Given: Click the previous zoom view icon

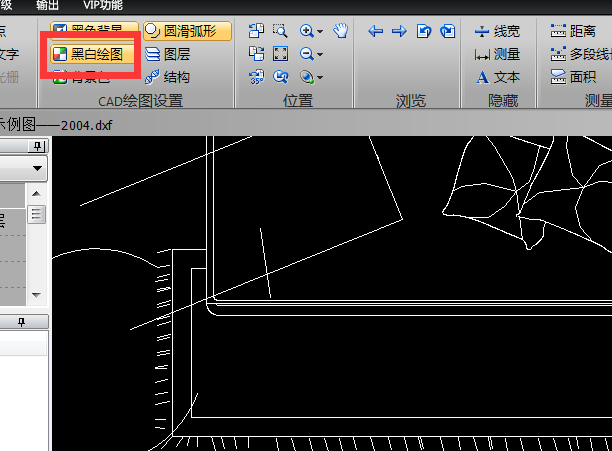Looking at the screenshot, I should [x=280, y=77].
